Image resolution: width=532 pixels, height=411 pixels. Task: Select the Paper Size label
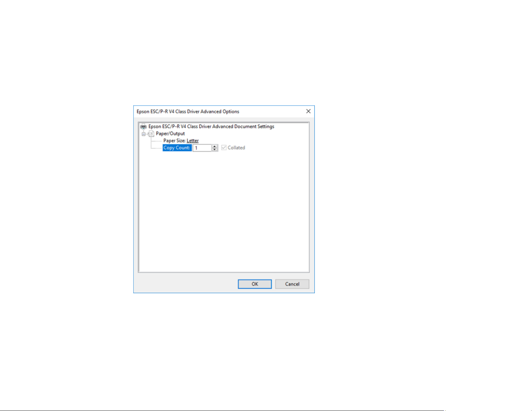175,141
